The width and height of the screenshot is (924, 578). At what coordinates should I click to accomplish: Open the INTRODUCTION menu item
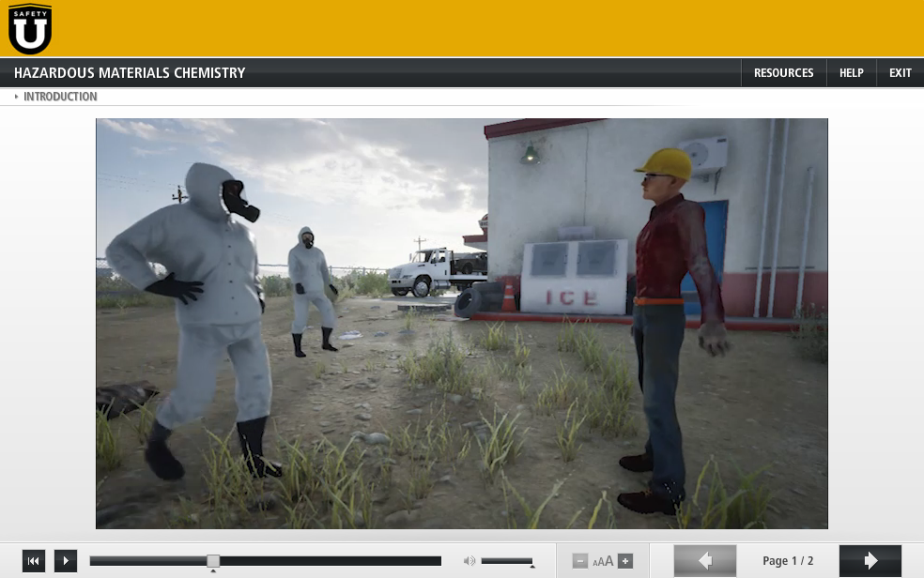coord(60,96)
